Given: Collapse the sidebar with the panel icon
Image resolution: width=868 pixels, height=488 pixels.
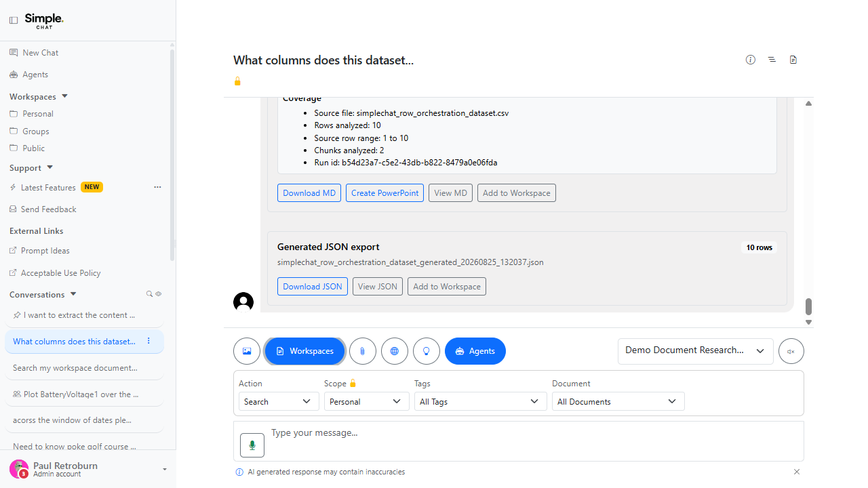Looking at the screenshot, I should [14, 20].
